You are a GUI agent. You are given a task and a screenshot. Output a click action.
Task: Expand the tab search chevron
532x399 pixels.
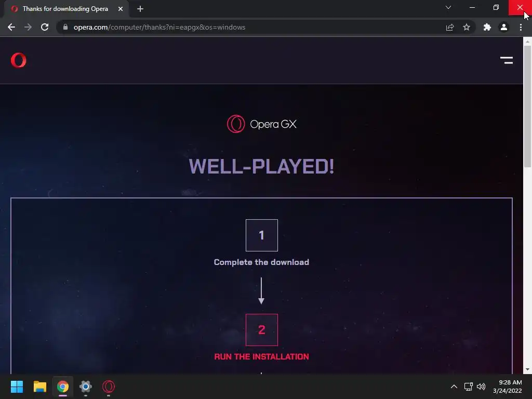click(x=448, y=7)
